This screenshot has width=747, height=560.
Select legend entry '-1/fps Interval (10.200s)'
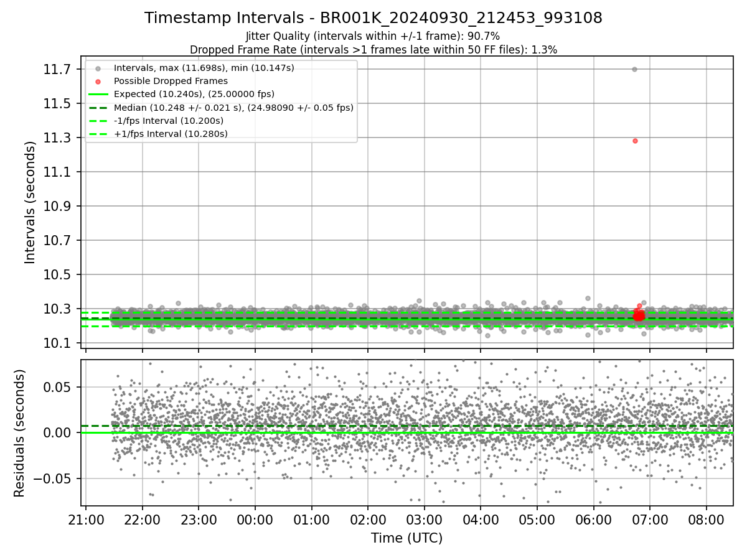click(x=169, y=121)
